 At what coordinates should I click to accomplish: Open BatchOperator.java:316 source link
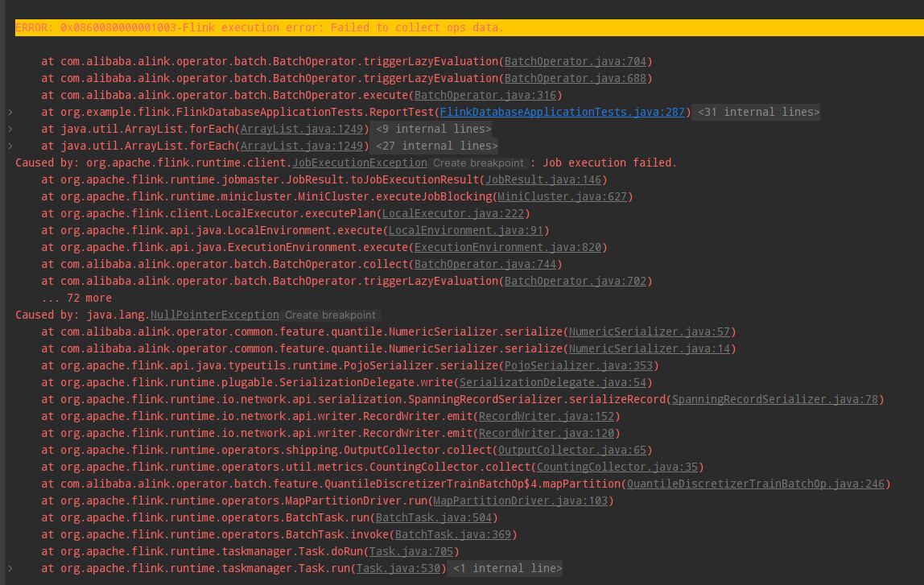485,96
